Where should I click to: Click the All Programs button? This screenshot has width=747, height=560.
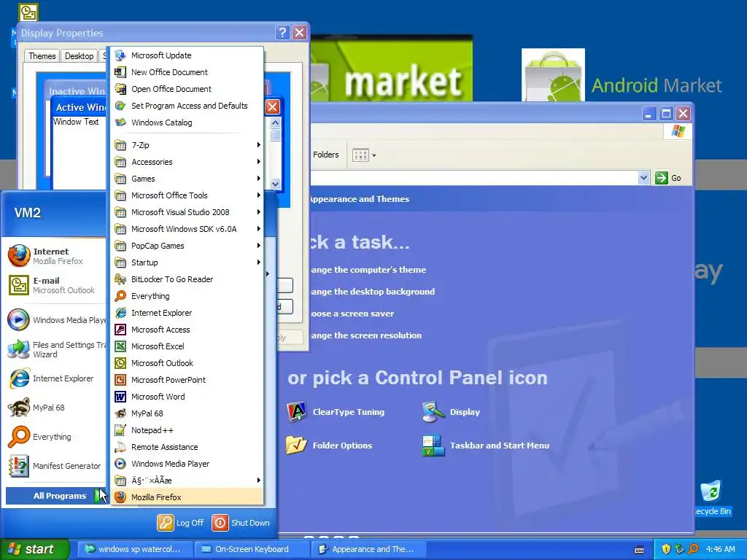coord(56,496)
